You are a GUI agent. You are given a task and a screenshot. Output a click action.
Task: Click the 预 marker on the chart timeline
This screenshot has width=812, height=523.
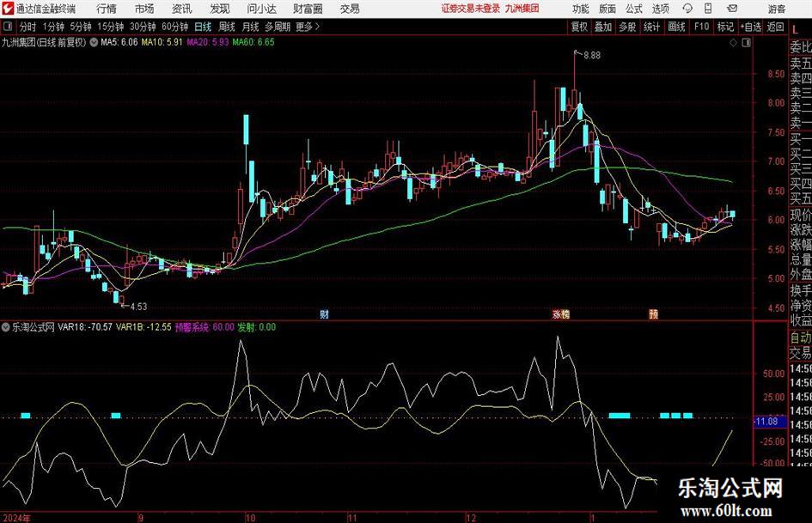654,313
